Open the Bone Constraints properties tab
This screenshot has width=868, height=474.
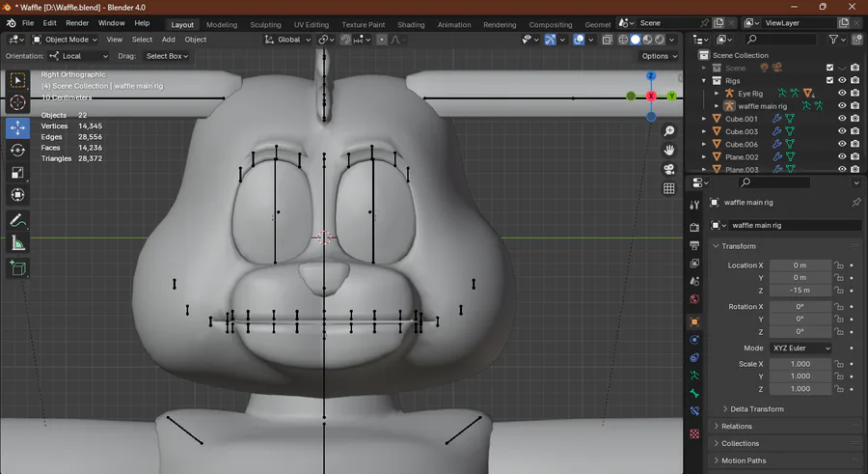click(x=694, y=411)
